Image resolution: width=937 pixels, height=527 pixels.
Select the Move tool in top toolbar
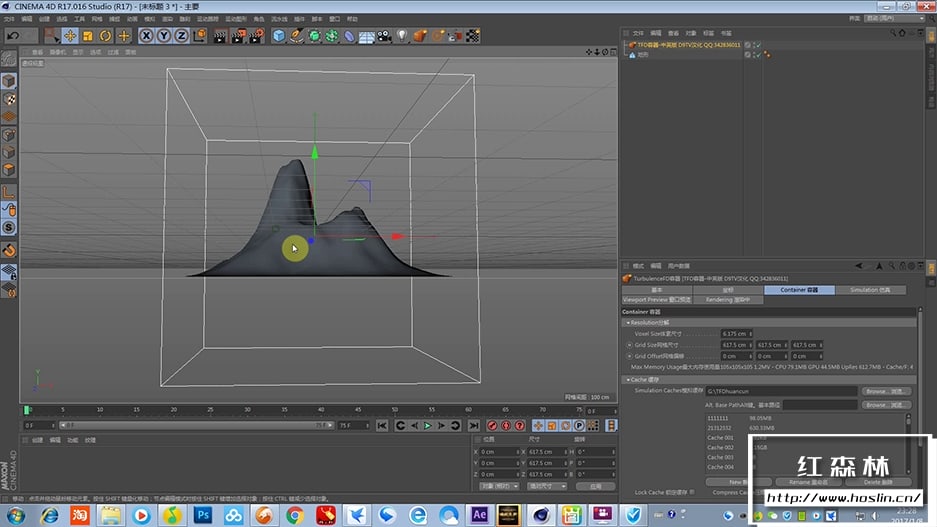coord(70,36)
